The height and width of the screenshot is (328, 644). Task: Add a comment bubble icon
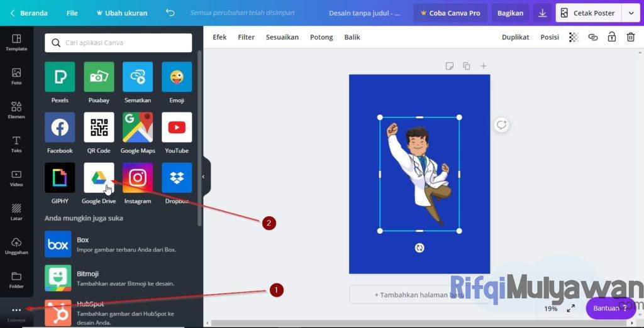(501, 125)
